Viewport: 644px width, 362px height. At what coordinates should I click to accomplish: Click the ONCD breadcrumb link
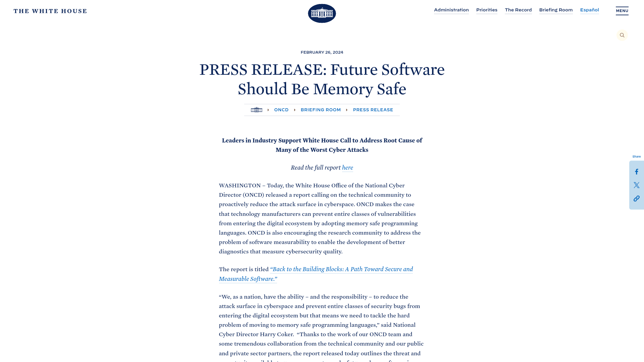coord(281,110)
